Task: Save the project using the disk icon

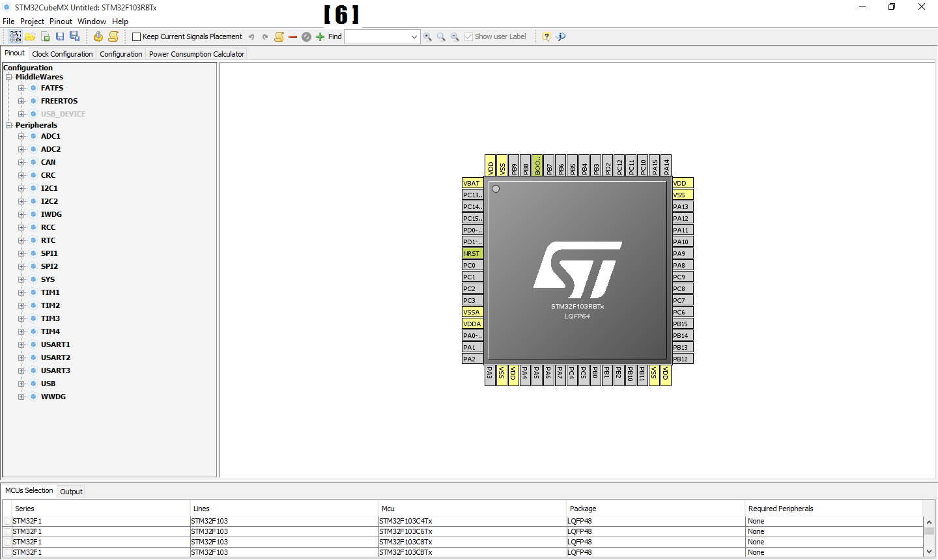Action: 60,36
